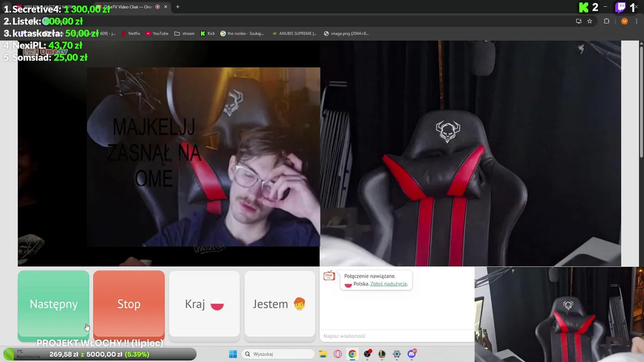
Task: Open the gear settings app on taskbar
Action: (x=397, y=354)
